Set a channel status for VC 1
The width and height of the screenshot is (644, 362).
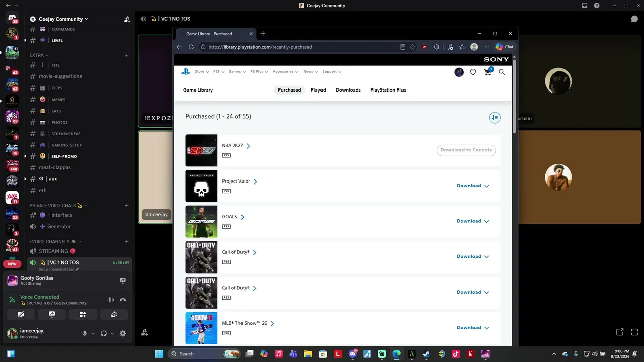click(x=58, y=269)
